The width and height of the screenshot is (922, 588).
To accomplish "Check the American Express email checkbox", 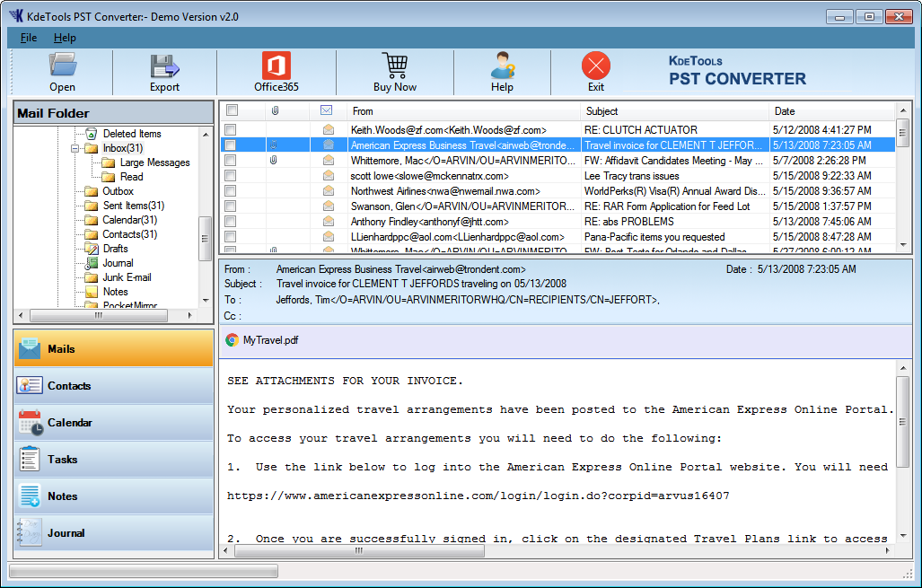I will pos(231,145).
